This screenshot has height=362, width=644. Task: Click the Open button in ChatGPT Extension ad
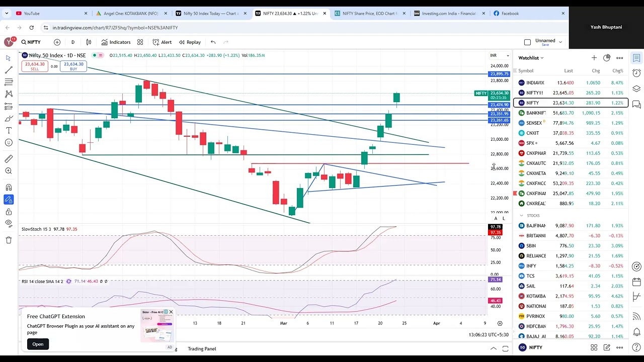[38, 344]
